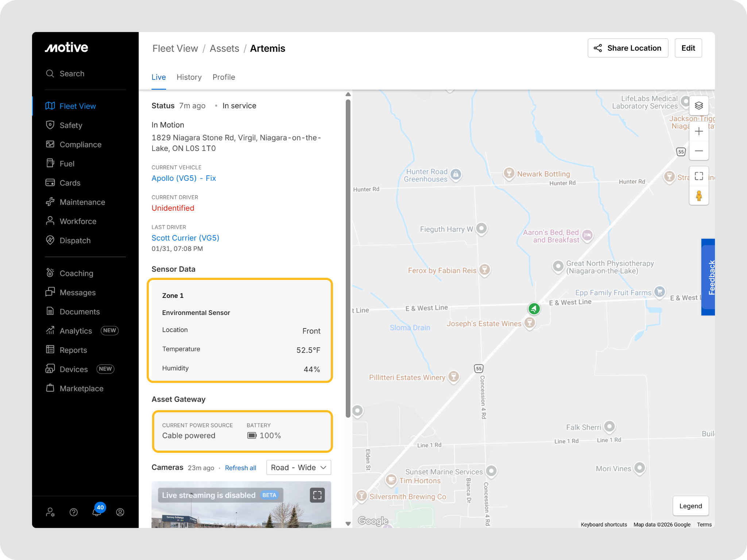The image size is (747, 560).
Task: Click the scroll down arrow of panel
Action: click(x=348, y=524)
